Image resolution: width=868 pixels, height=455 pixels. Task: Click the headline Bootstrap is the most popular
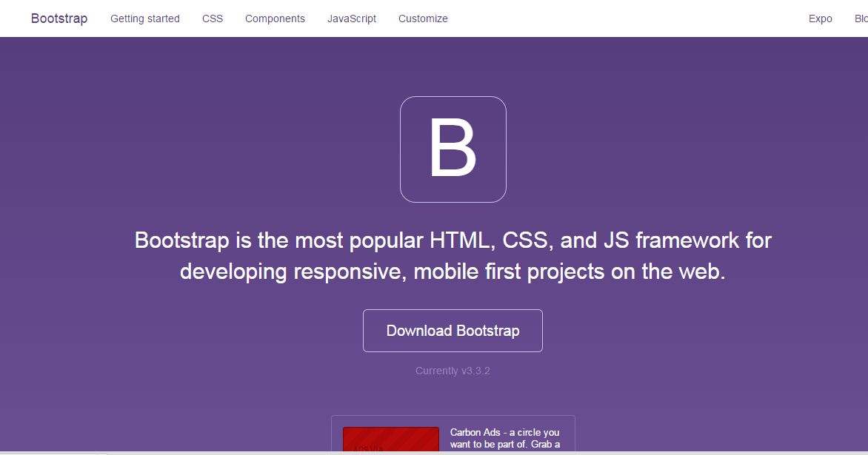click(x=453, y=255)
